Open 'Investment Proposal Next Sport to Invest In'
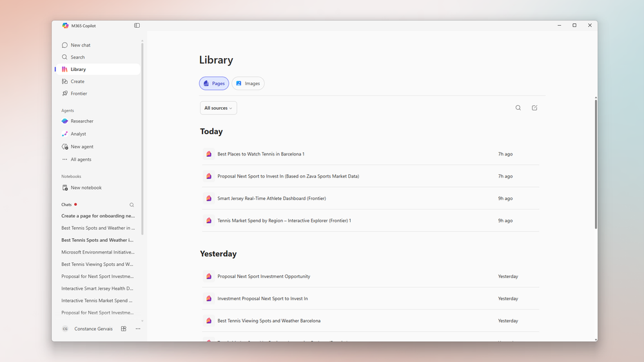 (x=371, y=299)
